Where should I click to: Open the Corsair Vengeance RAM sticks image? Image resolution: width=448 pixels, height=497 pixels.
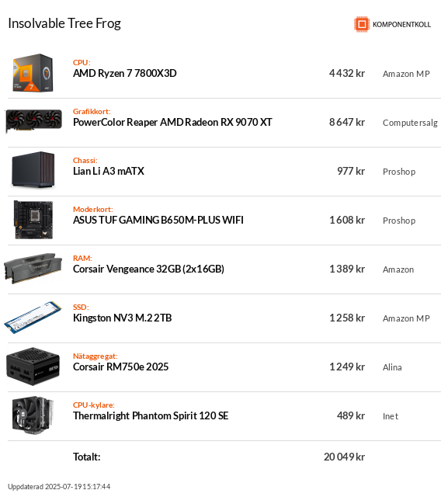tap(33, 268)
